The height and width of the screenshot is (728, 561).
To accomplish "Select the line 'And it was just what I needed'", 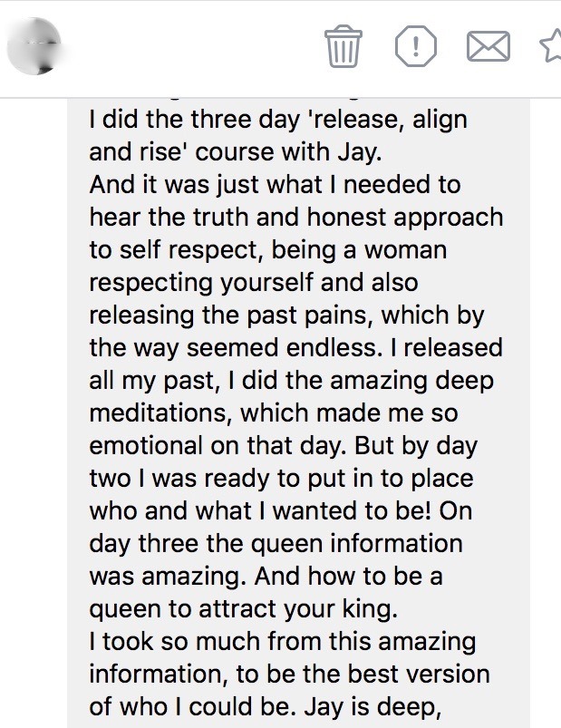I will coord(275,185).
